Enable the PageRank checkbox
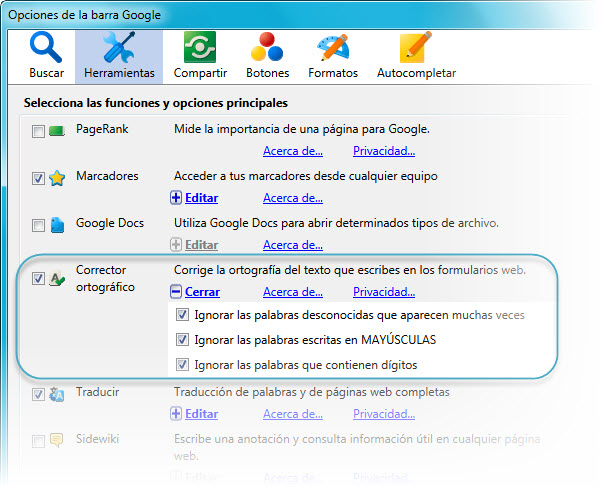Image resolution: width=599 pixels, height=487 pixels. (38, 131)
